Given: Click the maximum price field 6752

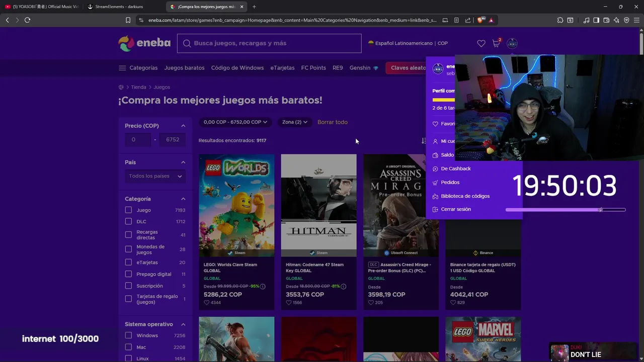Looking at the screenshot, I should point(173,140).
